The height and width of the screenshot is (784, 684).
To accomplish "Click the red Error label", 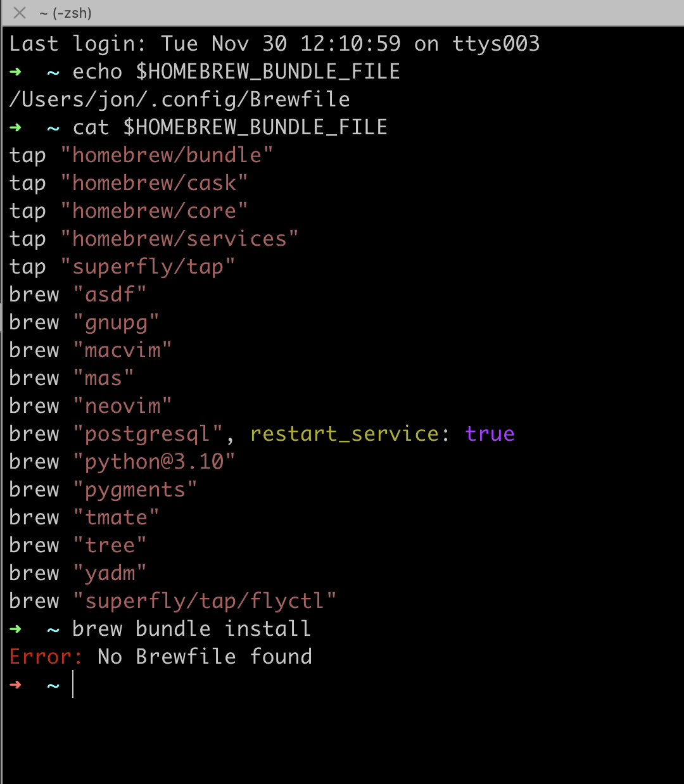I will (x=45, y=657).
